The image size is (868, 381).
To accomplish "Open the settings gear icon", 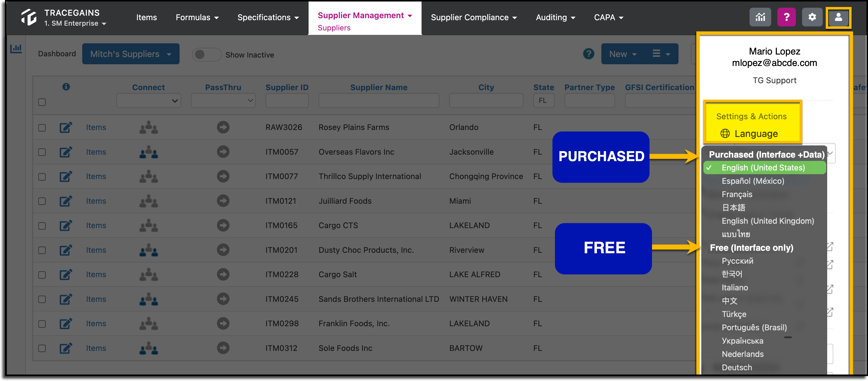I will (812, 17).
